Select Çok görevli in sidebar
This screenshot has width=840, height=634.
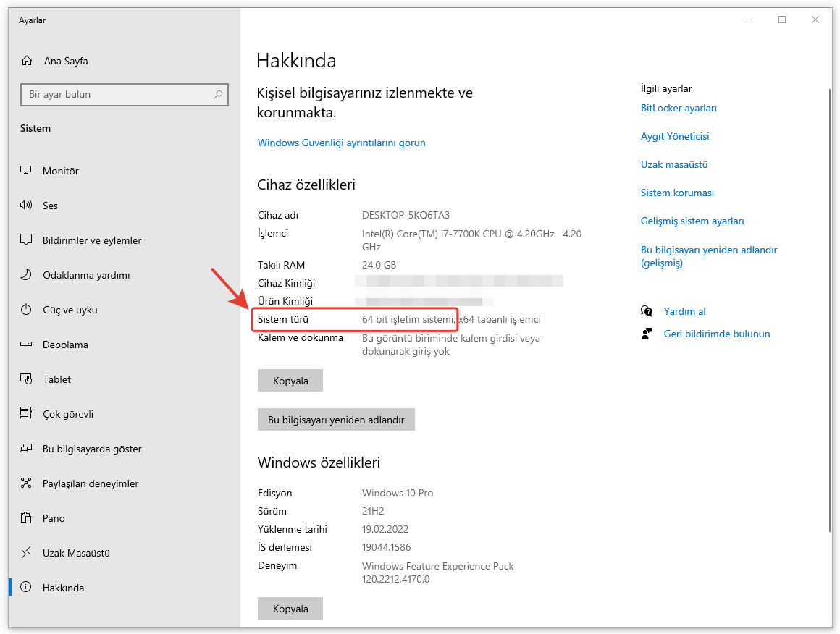(x=67, y=414)
